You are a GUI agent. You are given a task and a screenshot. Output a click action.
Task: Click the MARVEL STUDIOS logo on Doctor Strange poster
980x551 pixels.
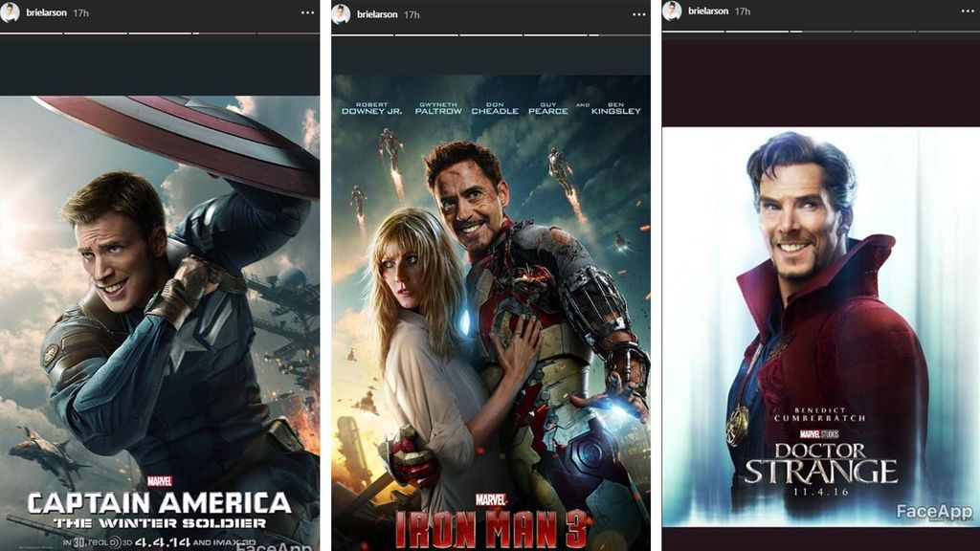pyautogui.click(x=820, y=433)
